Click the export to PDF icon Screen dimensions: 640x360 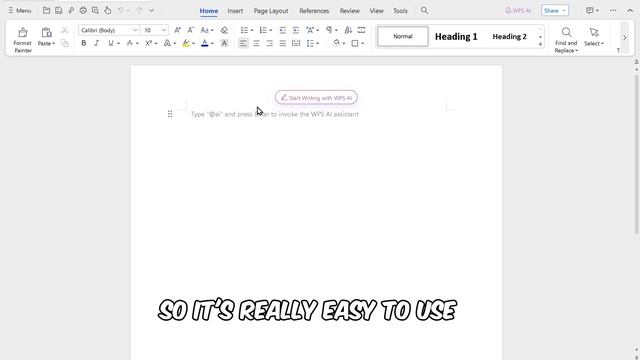[71, 11]
